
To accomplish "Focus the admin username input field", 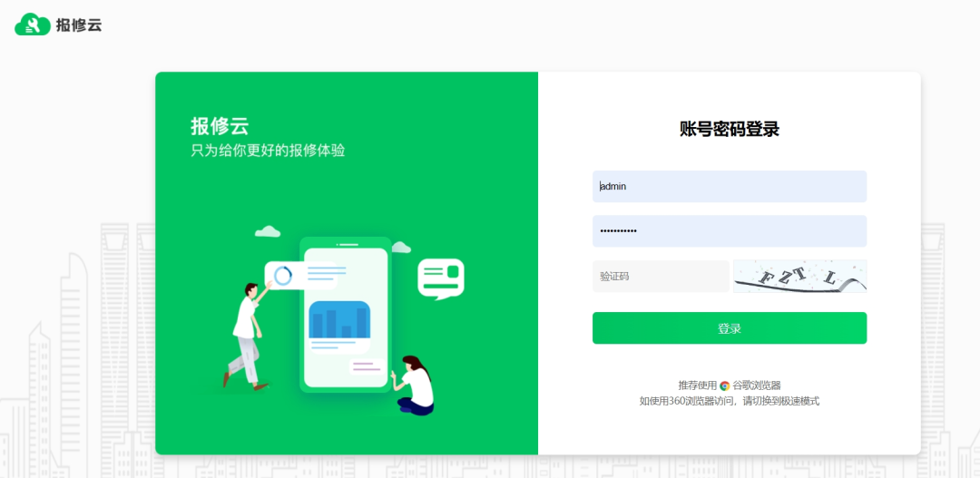I will click(x=730, y=186).
